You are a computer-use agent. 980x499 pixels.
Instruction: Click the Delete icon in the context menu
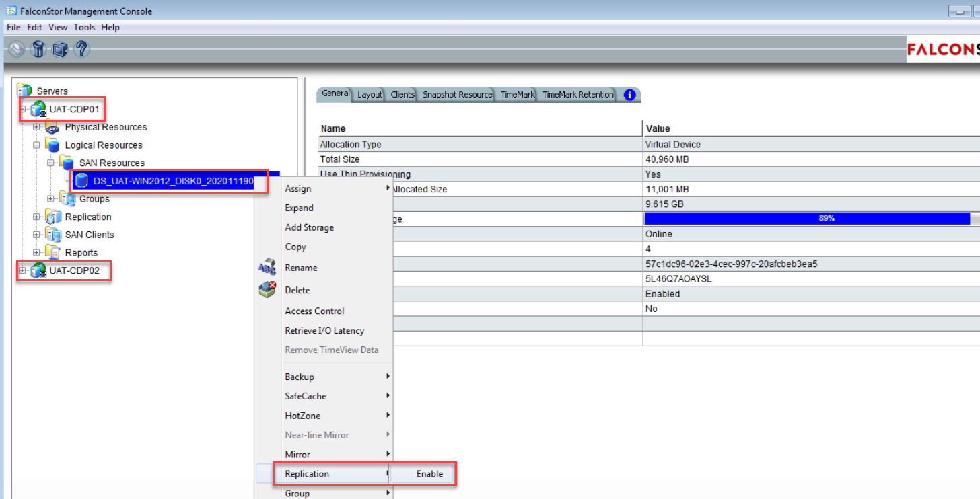click(x=267, y=289)
